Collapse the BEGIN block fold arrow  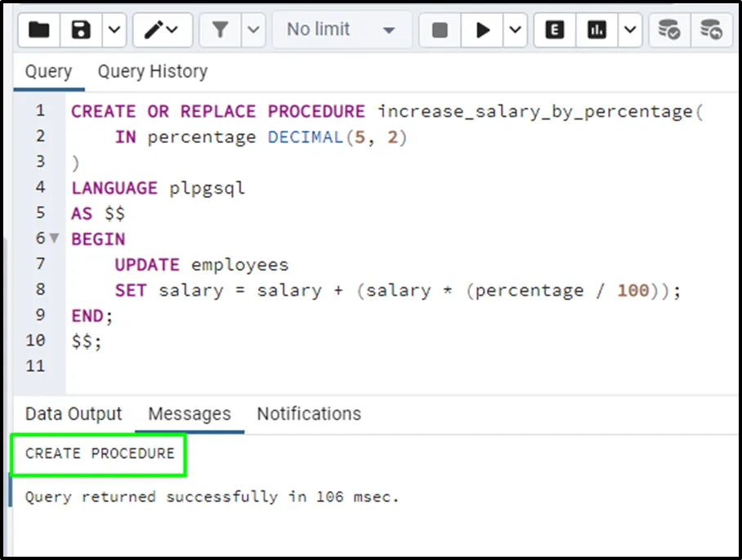(x=55, y=239)
